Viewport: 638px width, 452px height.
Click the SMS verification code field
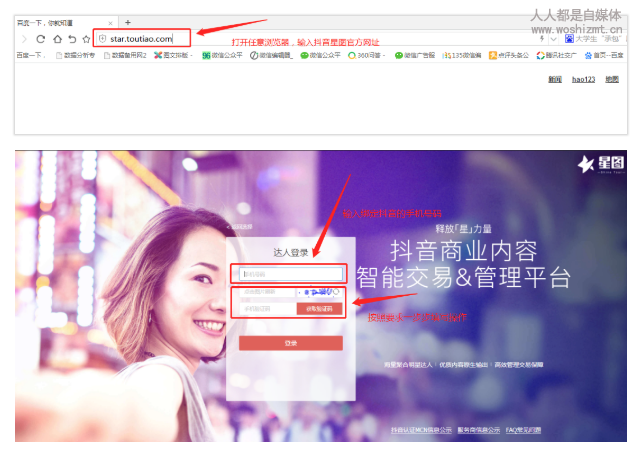click(x=268, y=309)
